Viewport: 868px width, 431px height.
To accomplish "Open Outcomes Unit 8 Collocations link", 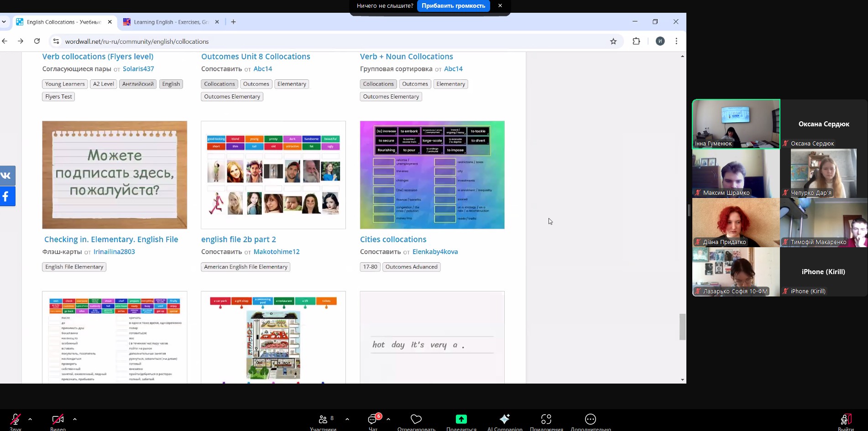I will pos(256,57).
